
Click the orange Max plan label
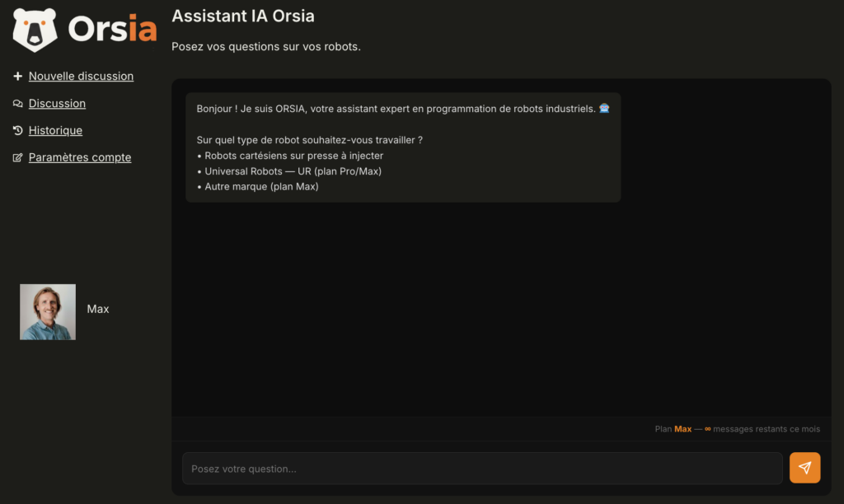click(x=683, y=429)
